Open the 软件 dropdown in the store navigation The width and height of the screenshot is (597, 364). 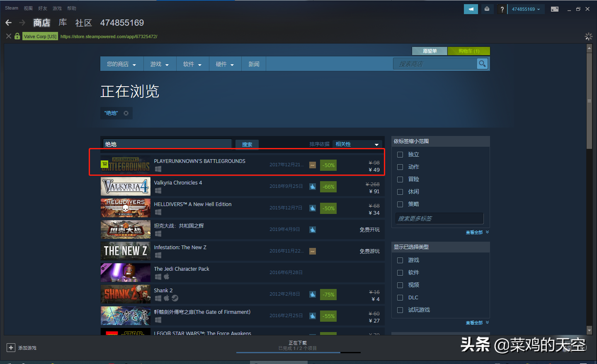[x=192, y=64]
